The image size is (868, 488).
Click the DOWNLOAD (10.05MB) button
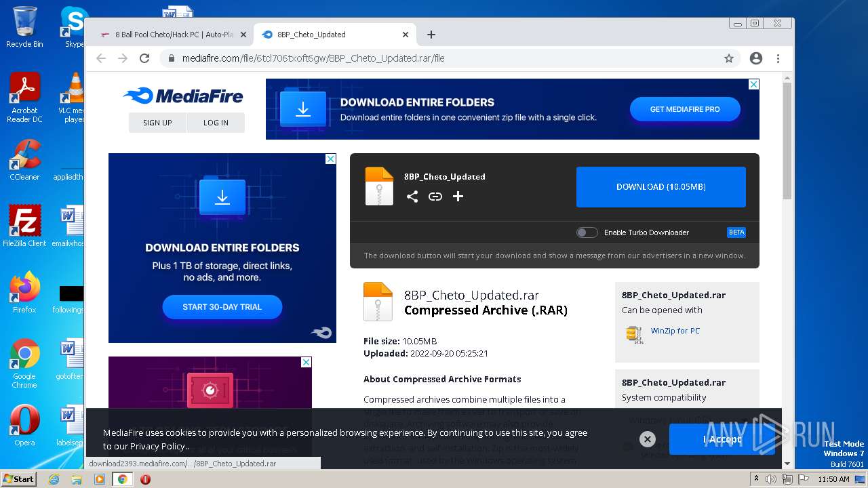coord(661,187)
